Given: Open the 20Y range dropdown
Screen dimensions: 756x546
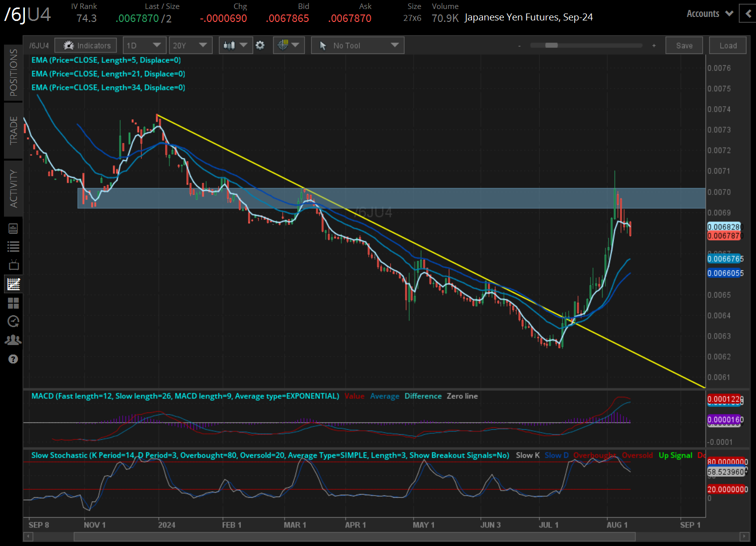Looking at the screenshot, I should (x=190, y=45).
